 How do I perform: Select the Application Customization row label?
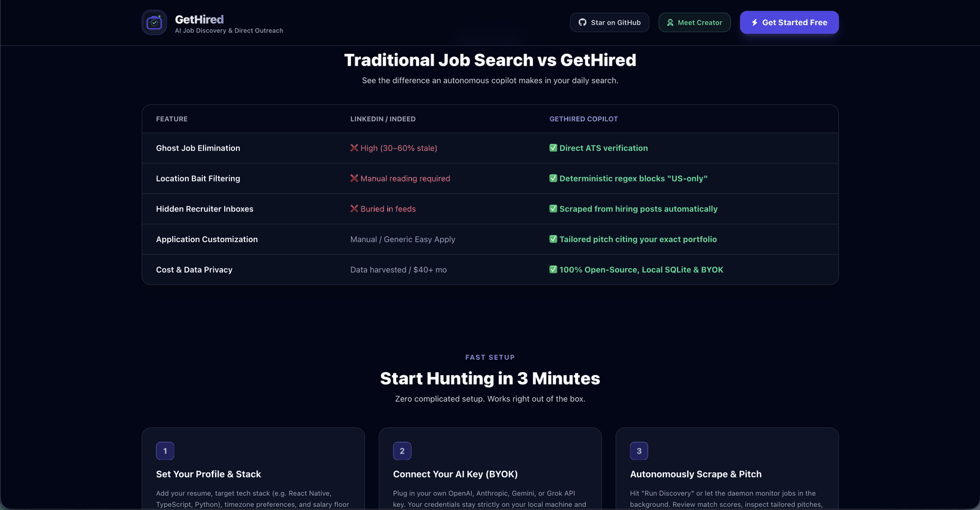tap(207, 240)
